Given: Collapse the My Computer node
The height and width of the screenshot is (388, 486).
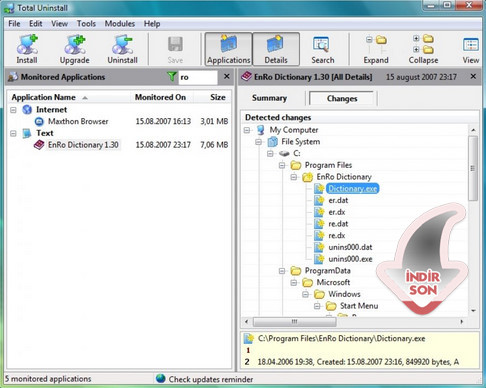Looking at the screenshot, I should click(x=247, y=130).
